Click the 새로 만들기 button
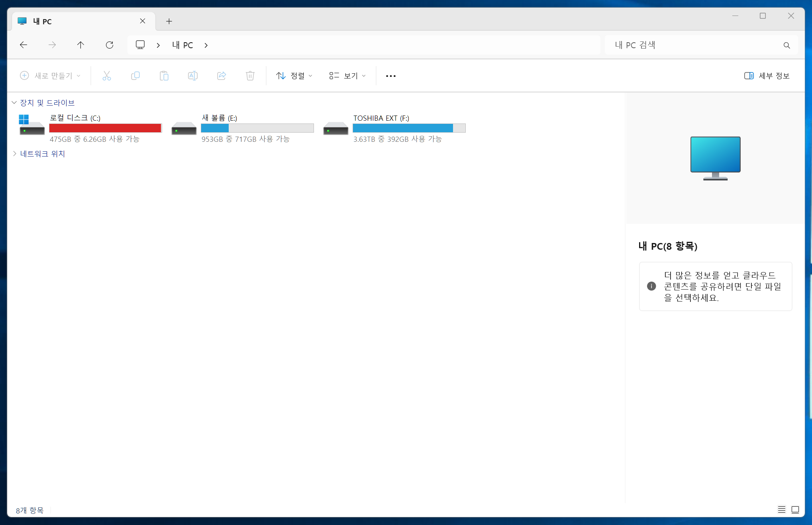Viewport: 812px width, 525px height. (50, 76)
